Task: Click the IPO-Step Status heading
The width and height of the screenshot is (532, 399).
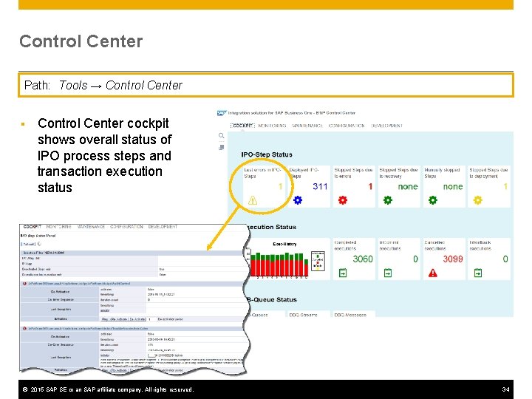Action: (267, 154)
